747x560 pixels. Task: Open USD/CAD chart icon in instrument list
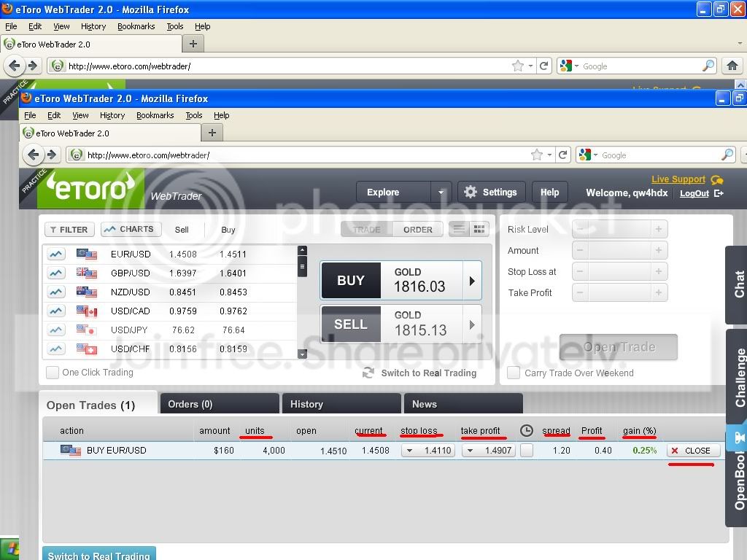coord(55,311)
